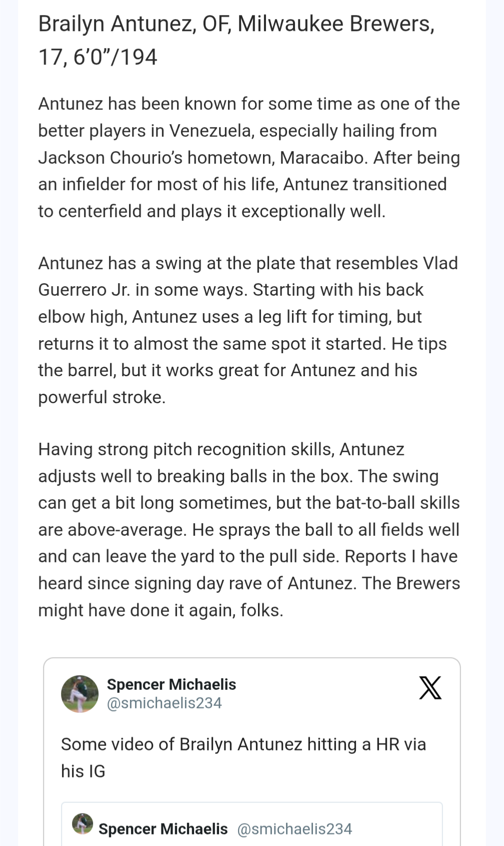Click the "Brailyn Antunez, OF, Milwaukee Brewers" heading
The width and height of the screenshot is (504, 846).
click(x=236, y=24)
